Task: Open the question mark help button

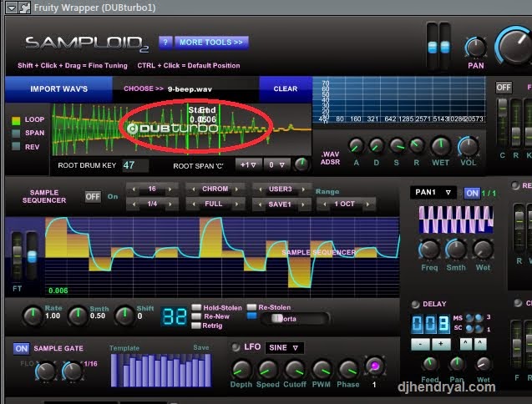Action: tap(165, 43)
